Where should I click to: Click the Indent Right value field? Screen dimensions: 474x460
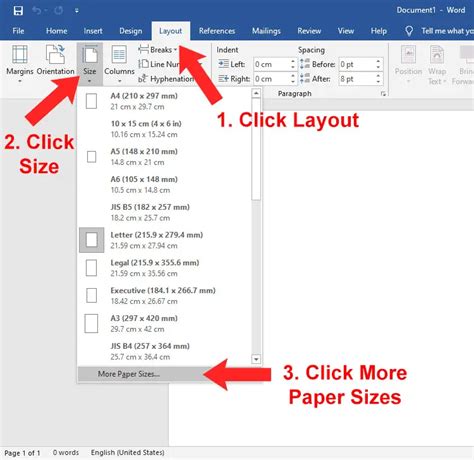click(x=271, y=79)
